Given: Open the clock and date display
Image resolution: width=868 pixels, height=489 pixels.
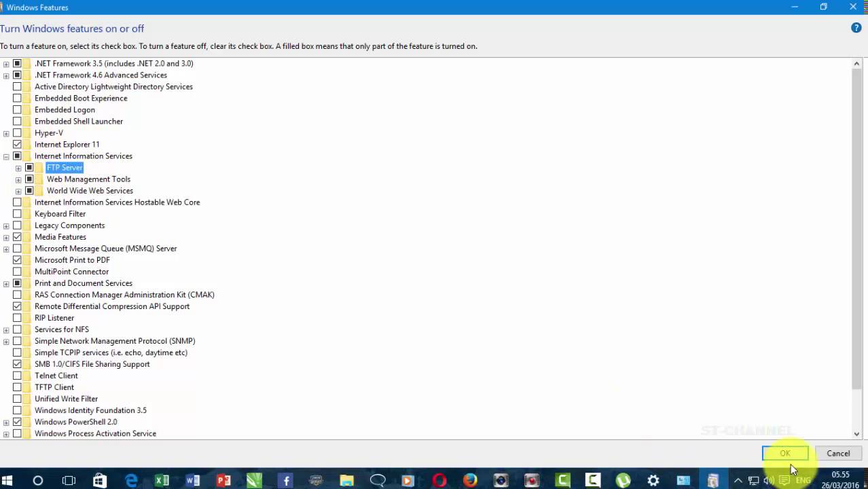Looking at the screenshot, I should point(840,480).
